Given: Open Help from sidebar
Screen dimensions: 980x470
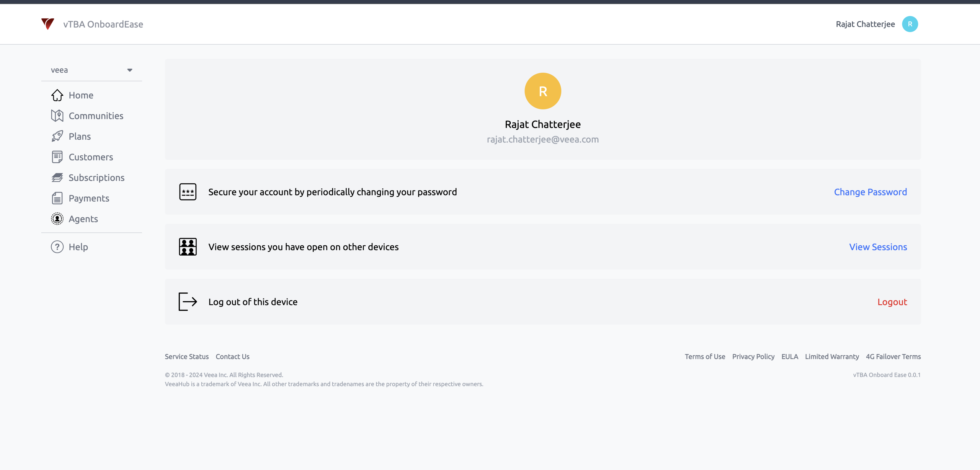Looking at the screenshot, I should 78,247.
